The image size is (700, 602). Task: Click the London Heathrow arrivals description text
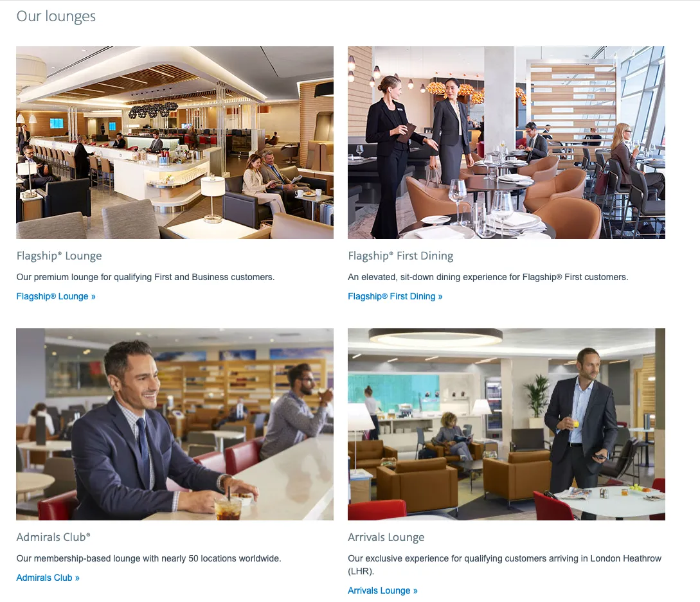coord(505,565)
